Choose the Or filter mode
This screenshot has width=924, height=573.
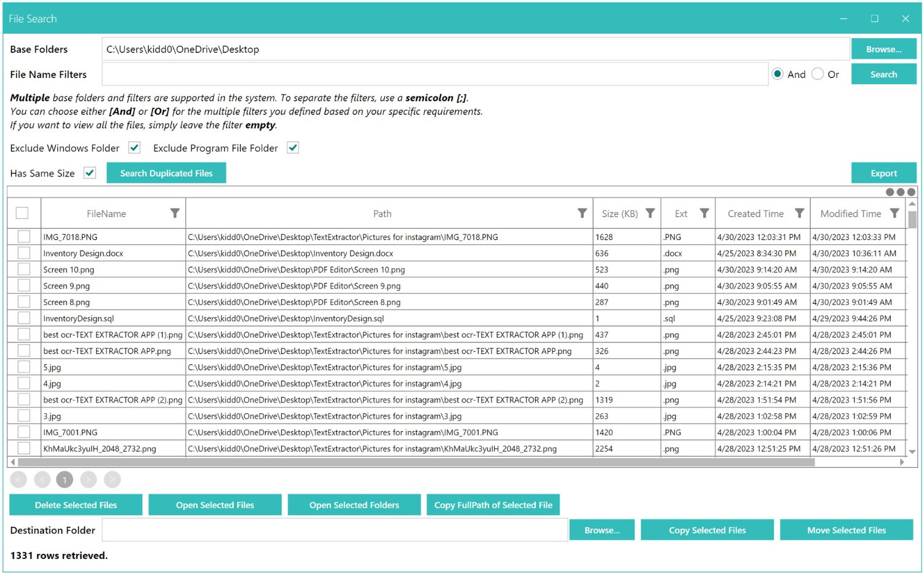tap(818, 74)
